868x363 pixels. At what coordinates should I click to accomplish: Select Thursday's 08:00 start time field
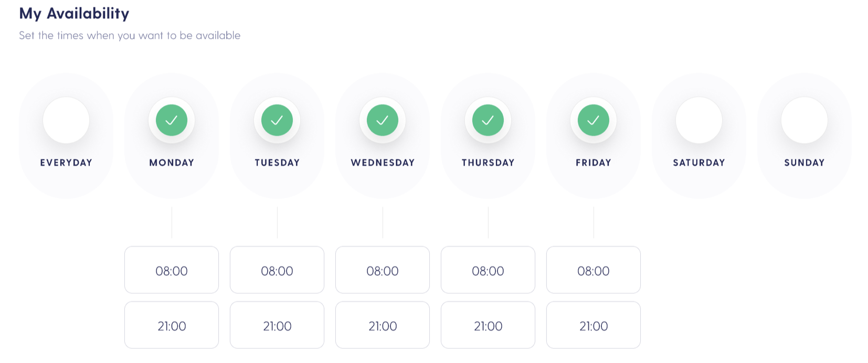[488, 270]
